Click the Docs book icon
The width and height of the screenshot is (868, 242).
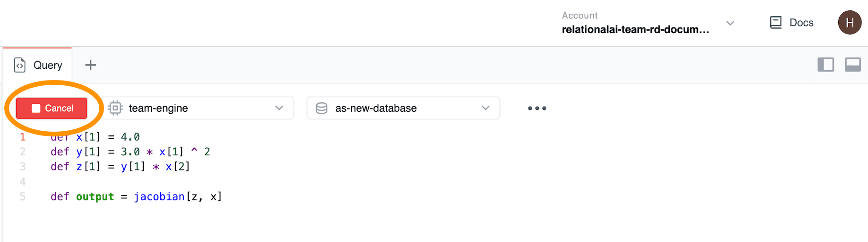775,23
